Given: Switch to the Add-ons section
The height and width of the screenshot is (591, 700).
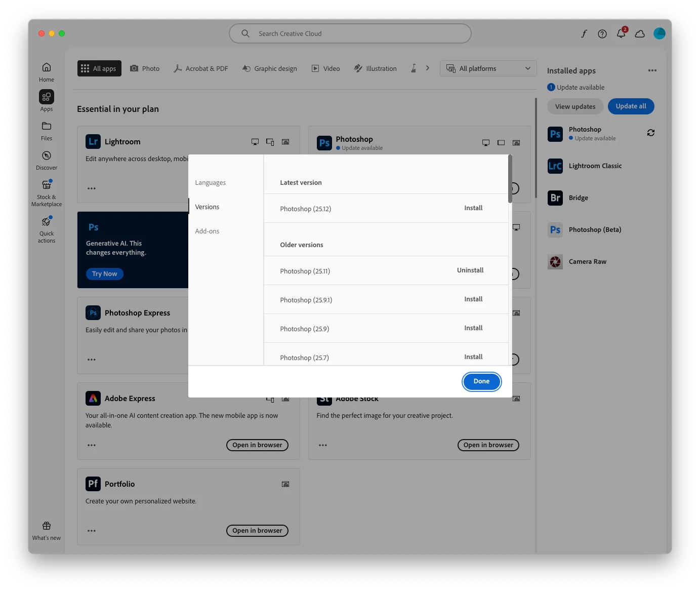Looking at the screenshot, I should (207, 231).
